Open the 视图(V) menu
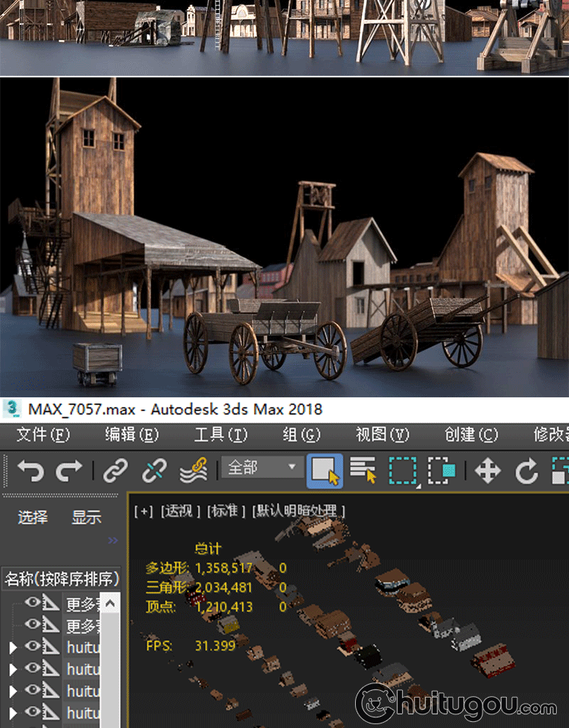 (382, 435)
